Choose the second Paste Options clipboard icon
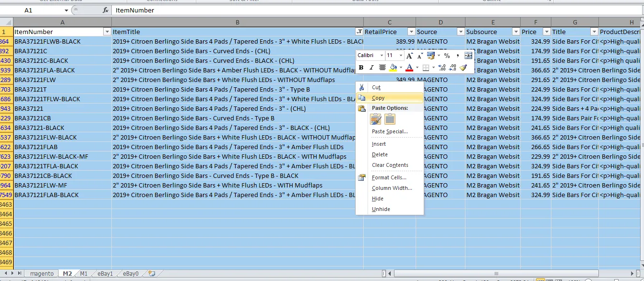Viewport: 644px width, 281px height. tap(390, 119)
